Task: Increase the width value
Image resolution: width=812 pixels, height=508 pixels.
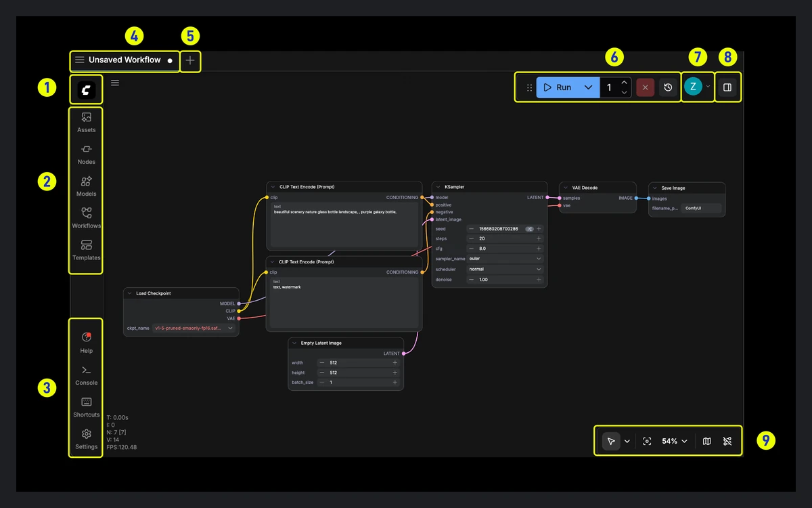Action: 395,362
